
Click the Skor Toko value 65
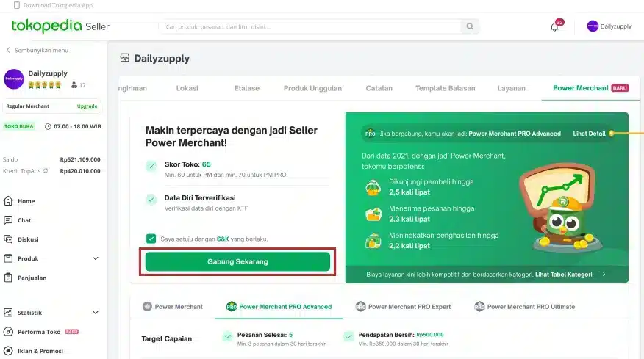pos(206,164)
